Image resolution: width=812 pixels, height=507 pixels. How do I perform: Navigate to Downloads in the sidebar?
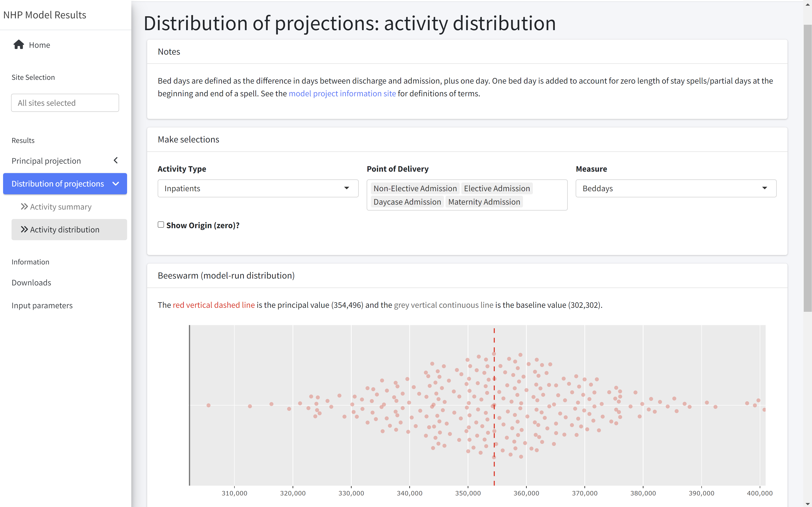click(31, 282)
